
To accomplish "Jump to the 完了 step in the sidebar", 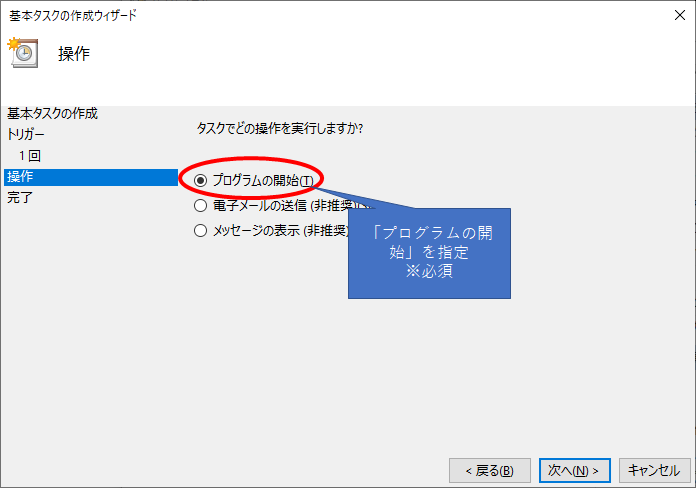I will 20,197.
